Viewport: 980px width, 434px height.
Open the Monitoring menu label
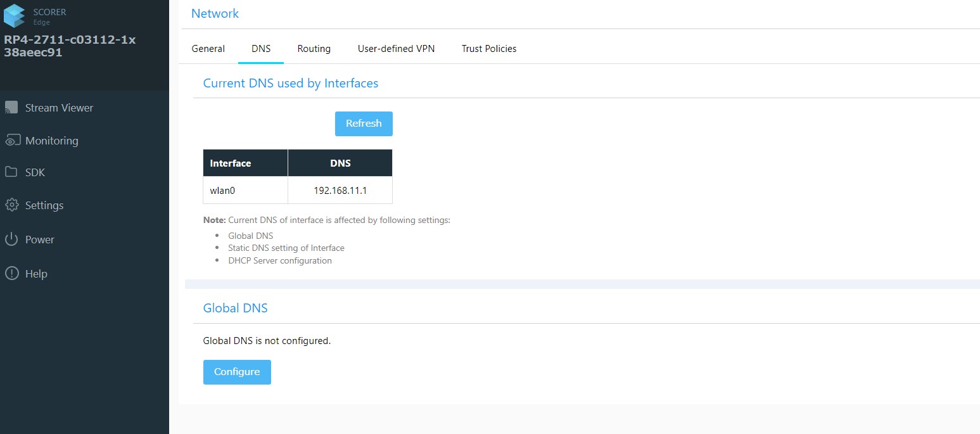(52, 141)
